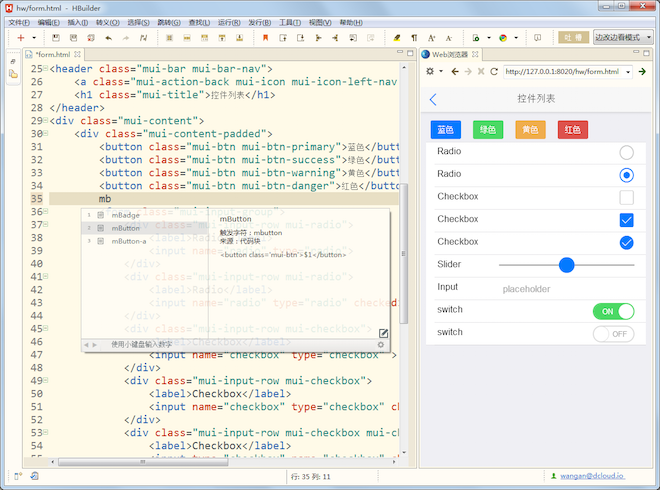
Task: Open the 帮助(H) menu
Action: point(351,22)
